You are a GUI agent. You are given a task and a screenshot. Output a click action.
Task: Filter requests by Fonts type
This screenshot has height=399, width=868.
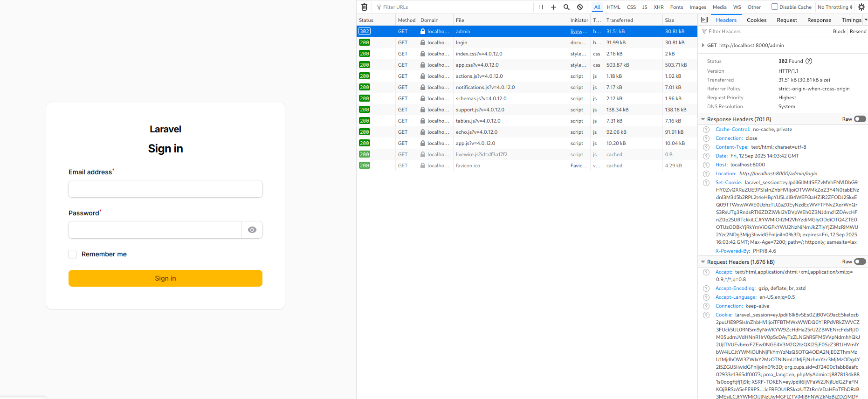[676, 7]
